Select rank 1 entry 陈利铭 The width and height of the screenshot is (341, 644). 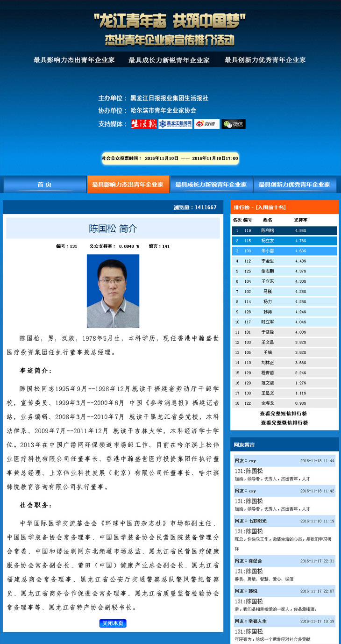pos(284,230)
